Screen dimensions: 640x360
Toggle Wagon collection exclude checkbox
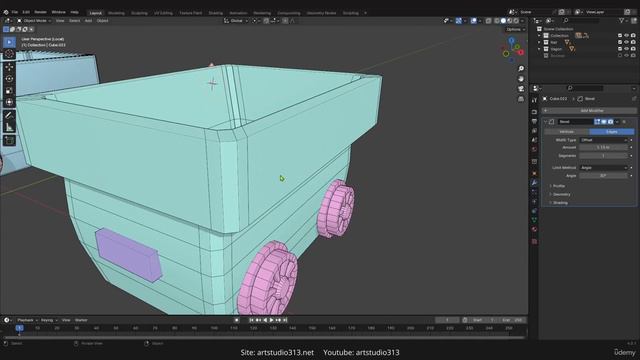pos(620,49)
